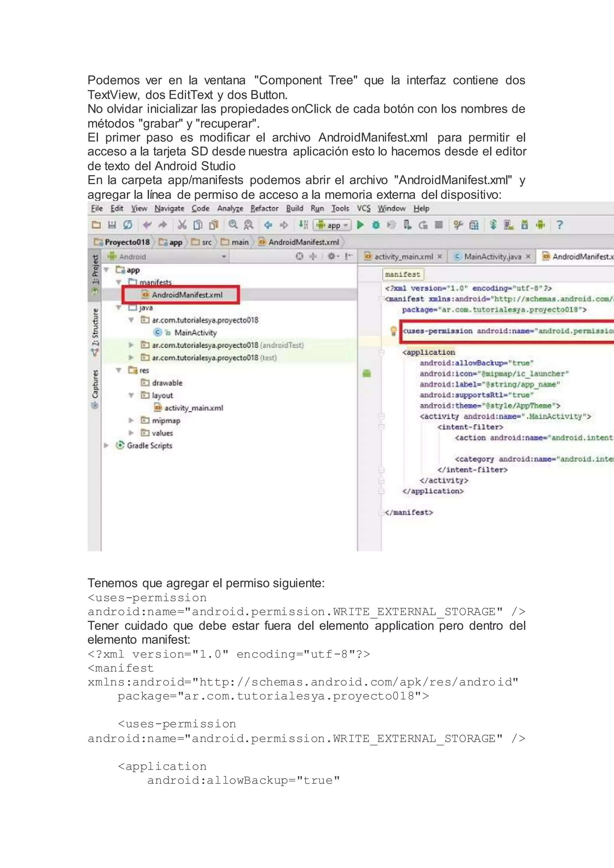Click the Paste icon in toolbar

[214, 225]
